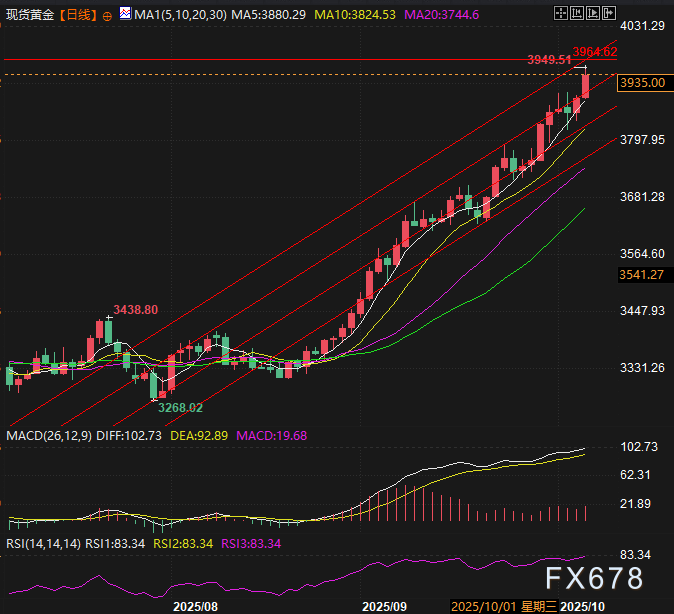
Task: Click the 3438.80 swing high marker
Action: click(x=135, y=310)
